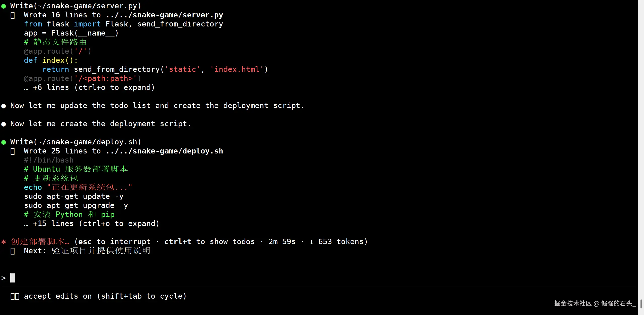Expand the +15 lines collapsed deploy.sh output
This screenshot has width=644, height=315.
coord(92,224)
